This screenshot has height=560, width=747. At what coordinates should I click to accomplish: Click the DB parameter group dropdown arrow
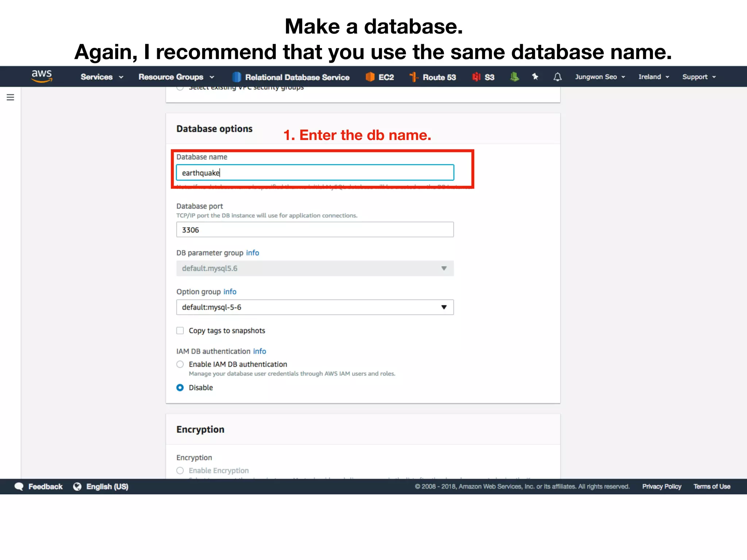click(x=444, y=268)
